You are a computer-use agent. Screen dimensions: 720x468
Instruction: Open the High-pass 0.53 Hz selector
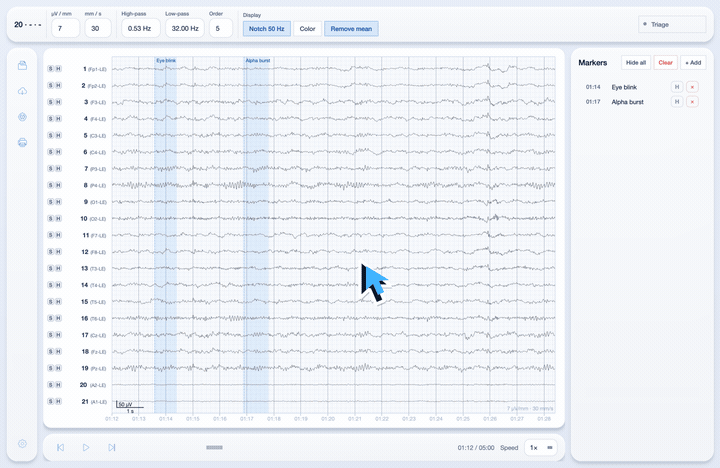coord(141,28)
